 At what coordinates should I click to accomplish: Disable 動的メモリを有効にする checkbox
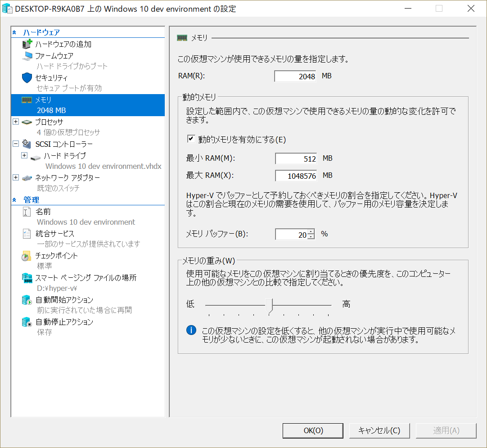point(191,140)
